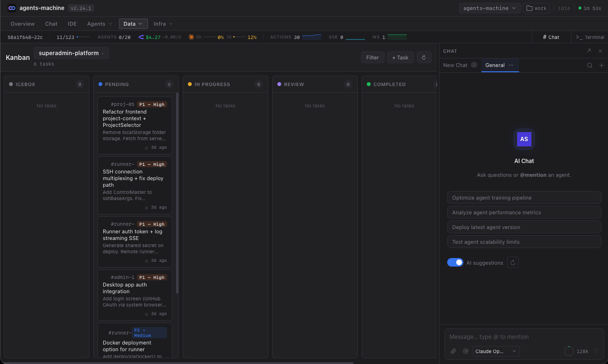
Task: Switch to the New Chat tab
Action: (455, 65)
